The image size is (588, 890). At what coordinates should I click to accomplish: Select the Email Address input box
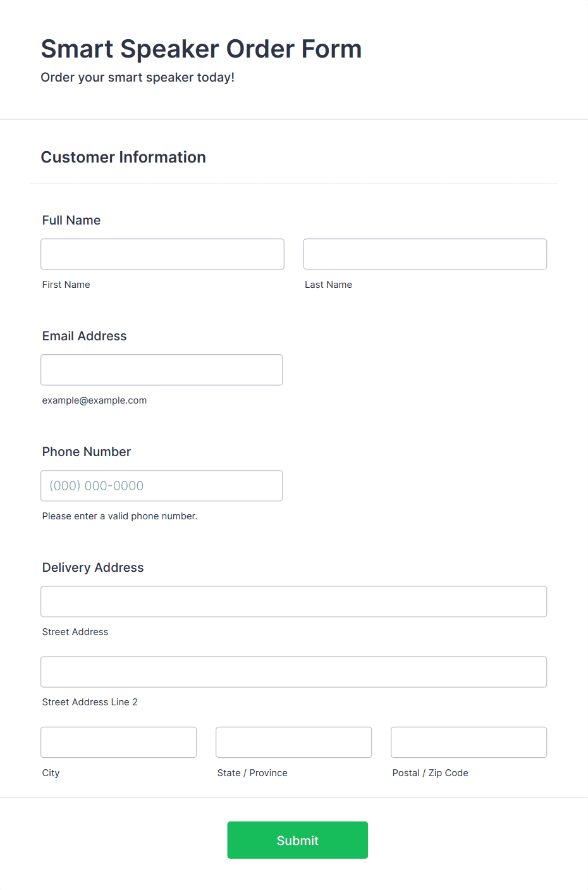pyautogui.click(x=162, y=370)
